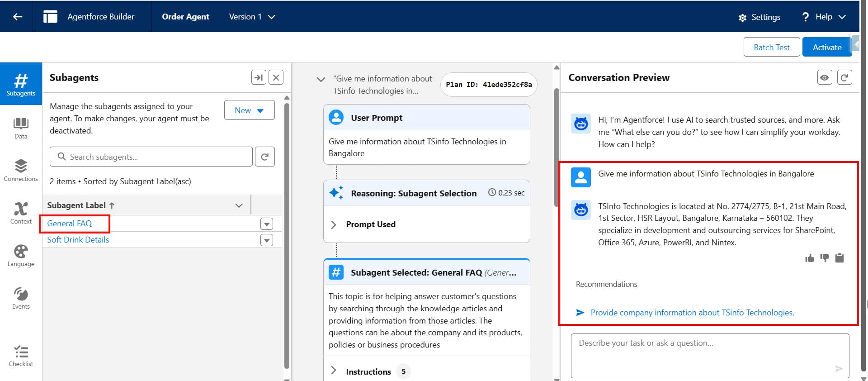Open the General FAQ subagent link
Screen dimensions: 868x381
pyautogui.click(x=69, y=223)
